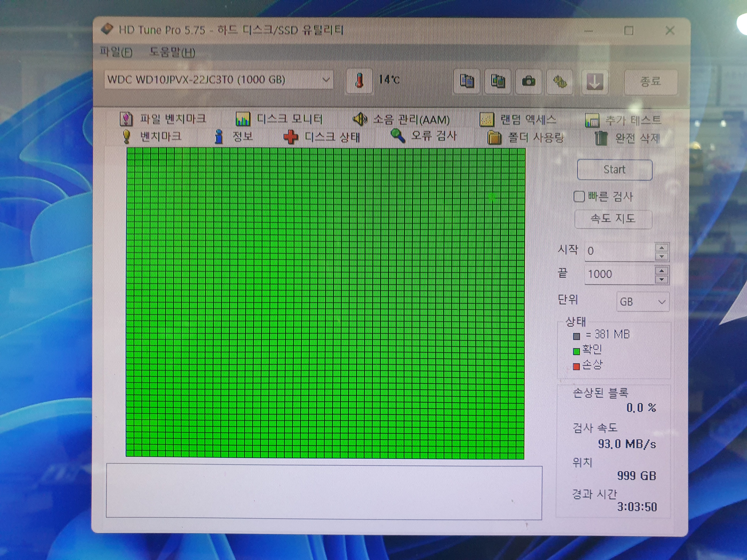
Task: Switch to the 파일 벤치마크 tab
Action: coord(163,119)
